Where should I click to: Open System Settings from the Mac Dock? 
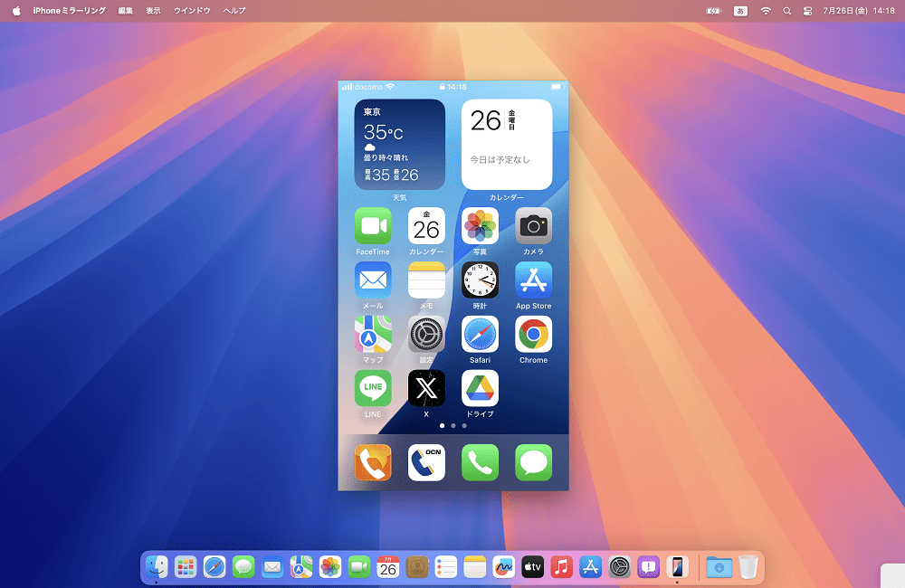619,567
